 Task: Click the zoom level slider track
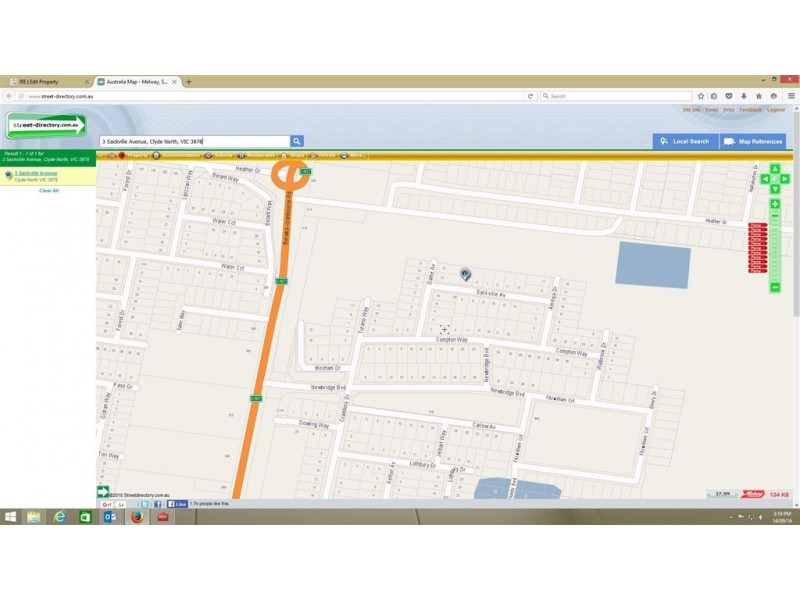pyautogui.click(x=775, y=246)
